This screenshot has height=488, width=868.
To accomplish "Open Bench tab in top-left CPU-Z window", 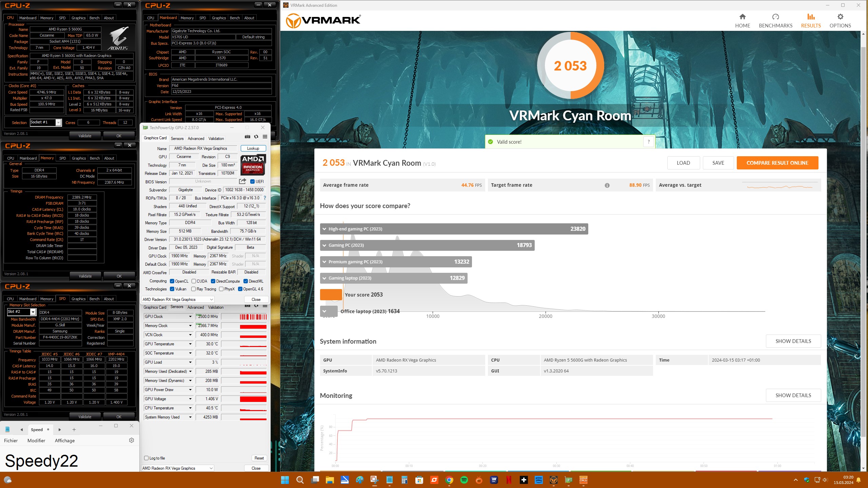I will (94, 18).
